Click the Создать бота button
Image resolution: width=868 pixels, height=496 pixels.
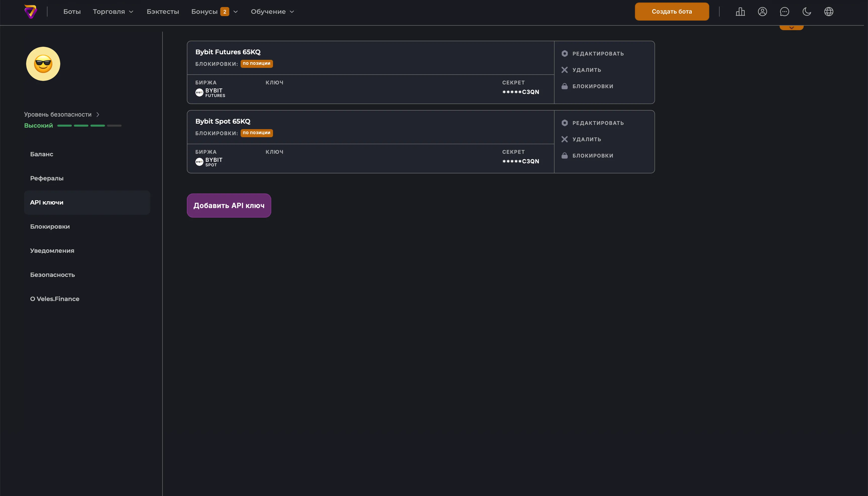tap(671, 11)
